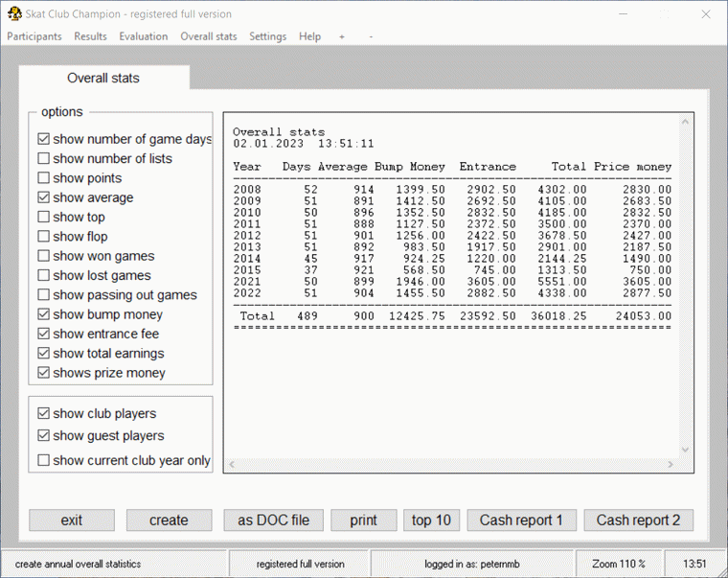Click 'registered full version' status entry
This screenshot has height=578, width=728.
pos(301,564)
